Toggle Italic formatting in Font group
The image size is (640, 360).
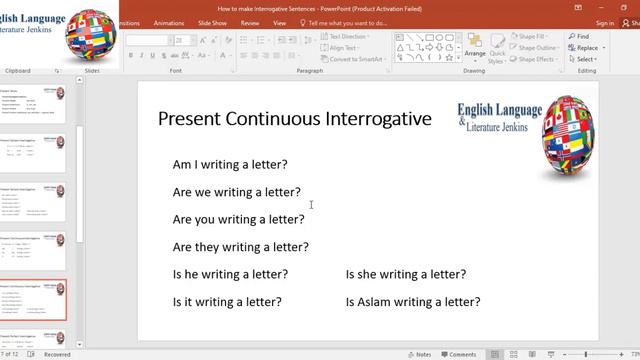coord(142,56)
